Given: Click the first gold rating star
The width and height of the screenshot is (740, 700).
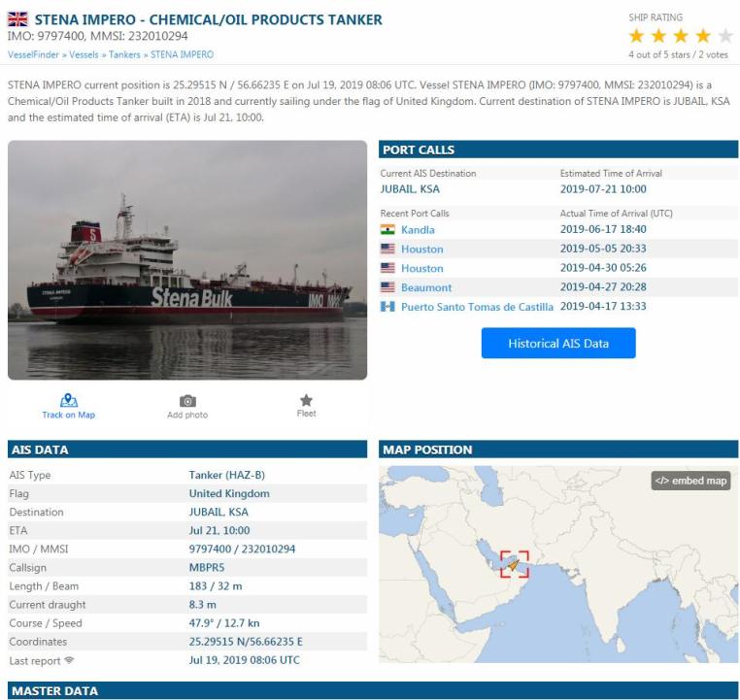Looking at the screenshot, I should click(636, 36).
